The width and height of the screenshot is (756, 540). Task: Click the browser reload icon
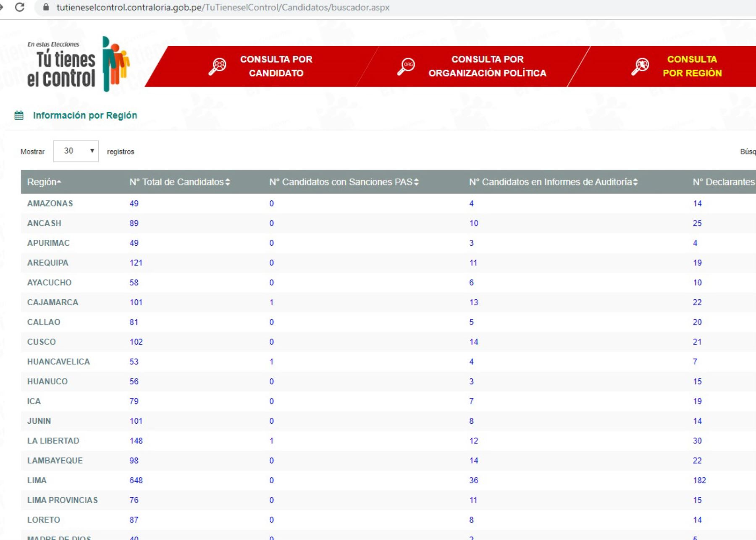tap(19, 7)
